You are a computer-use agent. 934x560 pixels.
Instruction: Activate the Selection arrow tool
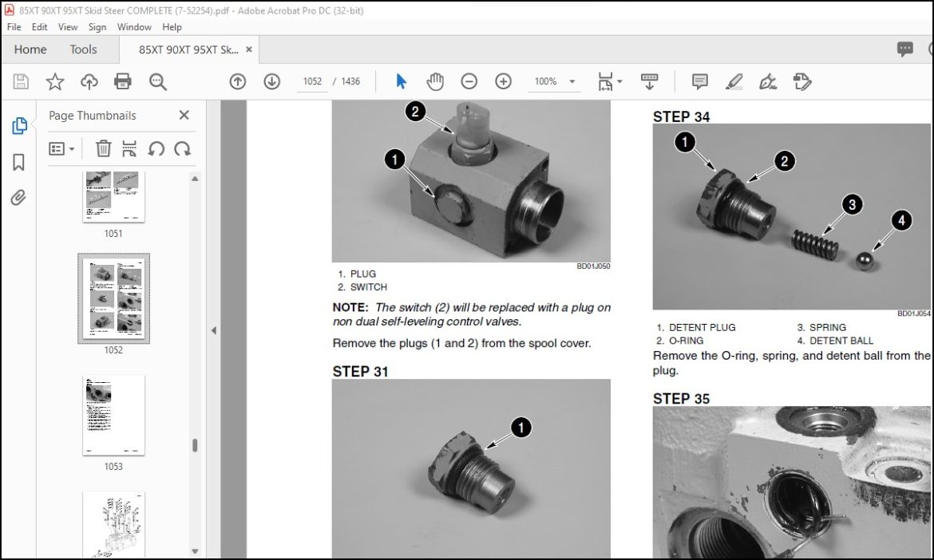click(402, 81)
